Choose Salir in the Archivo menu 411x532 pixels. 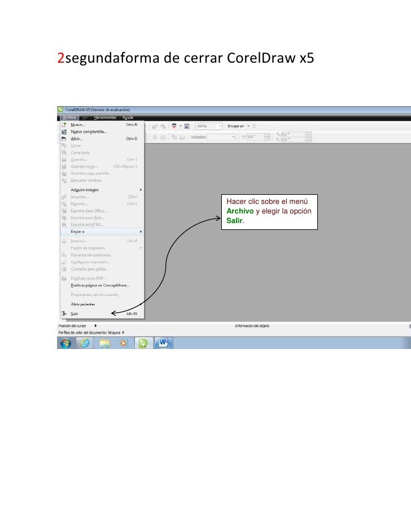(102, 314)
